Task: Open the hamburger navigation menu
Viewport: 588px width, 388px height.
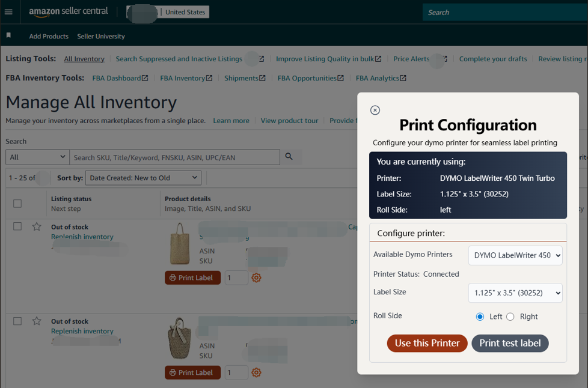Action: (8, 12)
